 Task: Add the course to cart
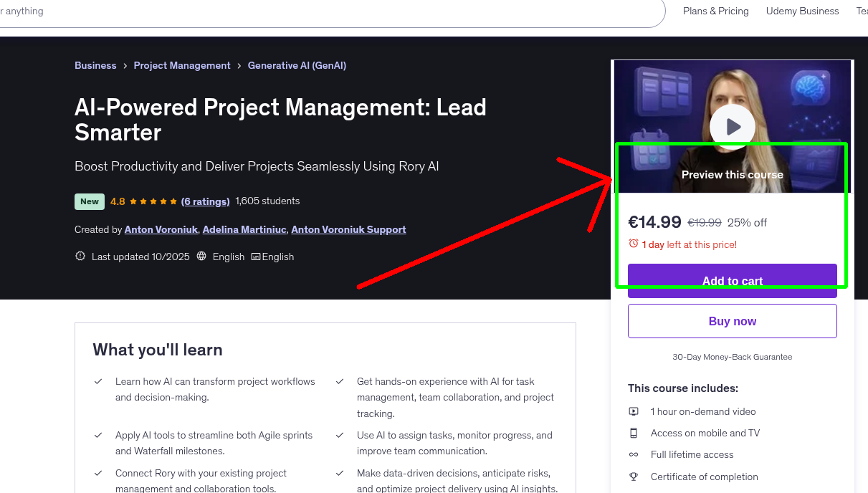click(x=732, y=281)
